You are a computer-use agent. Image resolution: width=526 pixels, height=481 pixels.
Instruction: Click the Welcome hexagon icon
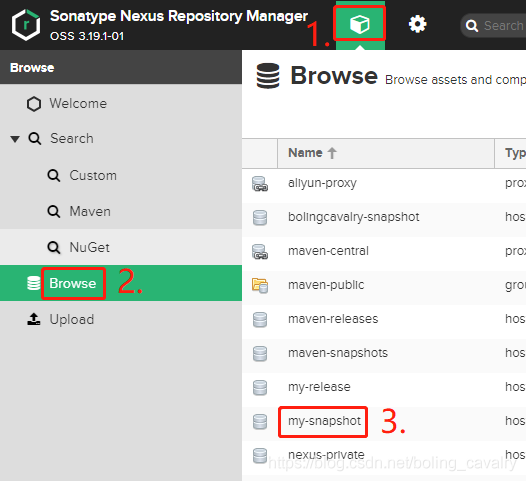34,104
